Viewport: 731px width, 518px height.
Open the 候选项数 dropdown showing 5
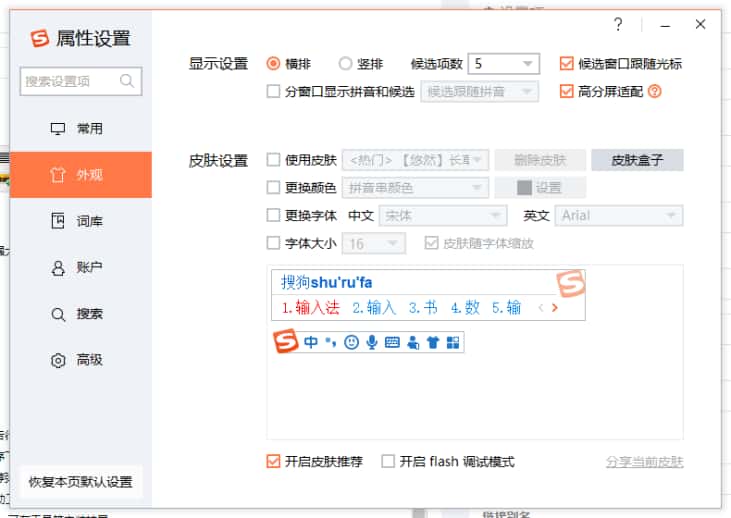click(503, 63)
